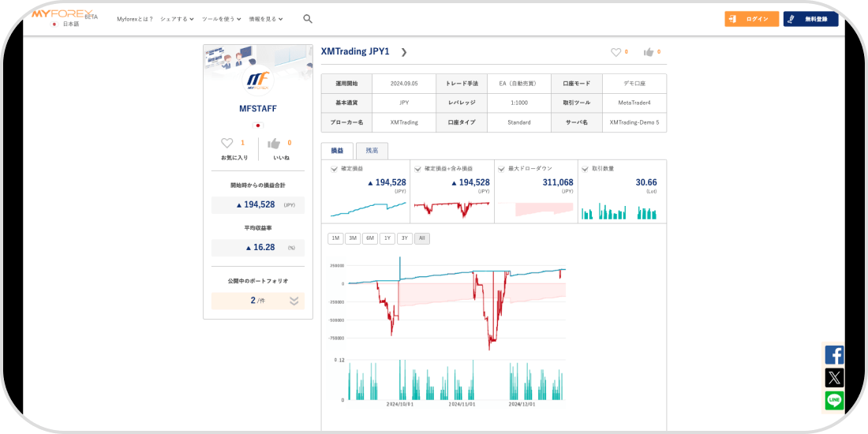Expand the 公開中のポートフォリオ double-chevron

294,301
